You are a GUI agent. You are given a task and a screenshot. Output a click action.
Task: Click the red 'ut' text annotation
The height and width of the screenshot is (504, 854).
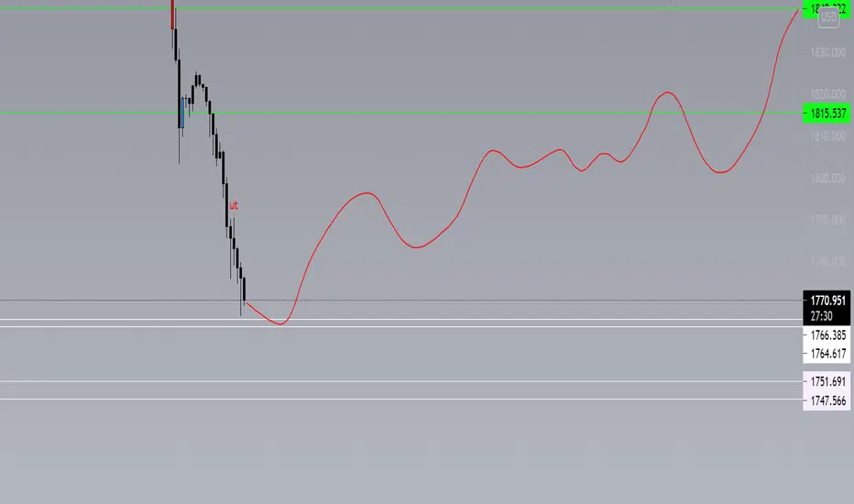(x=234, y=205)
